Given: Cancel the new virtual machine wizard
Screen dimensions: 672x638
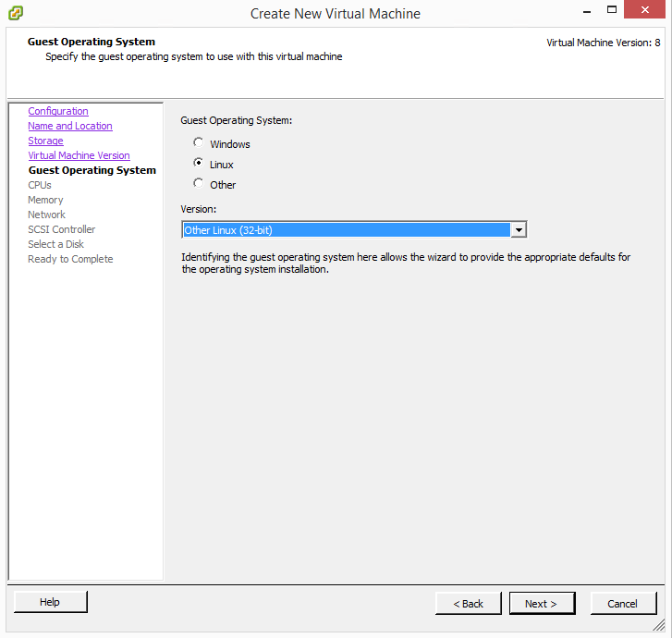Looking at the screenshot, I should pyautogui.click(x=624, y=604).
